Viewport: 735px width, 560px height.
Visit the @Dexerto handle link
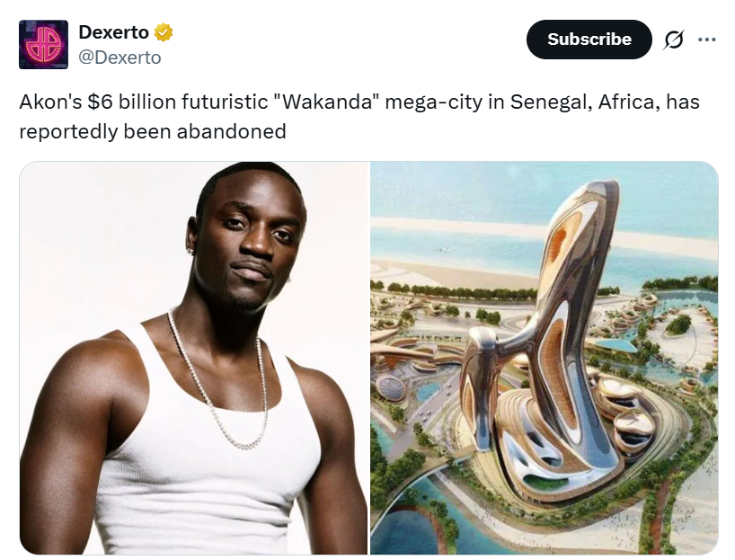[120, 58]
